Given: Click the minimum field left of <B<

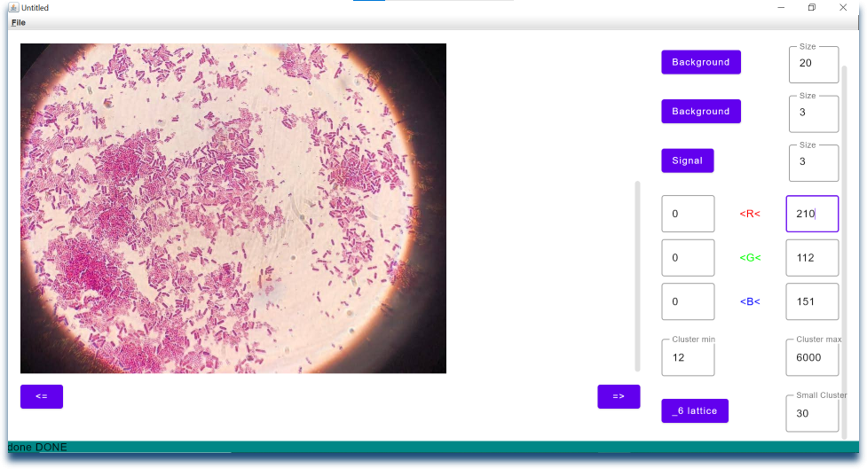Looking at the screenshot, I should [x=688, y=302].
